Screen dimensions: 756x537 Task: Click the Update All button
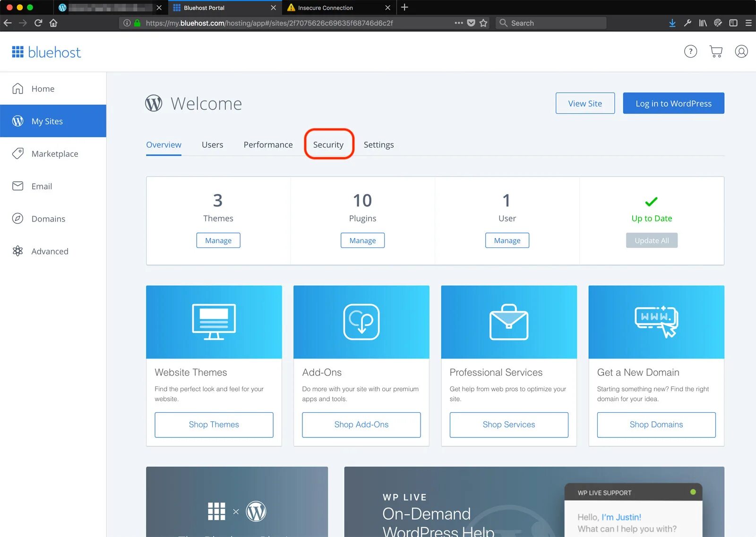[x=652, y=240]
